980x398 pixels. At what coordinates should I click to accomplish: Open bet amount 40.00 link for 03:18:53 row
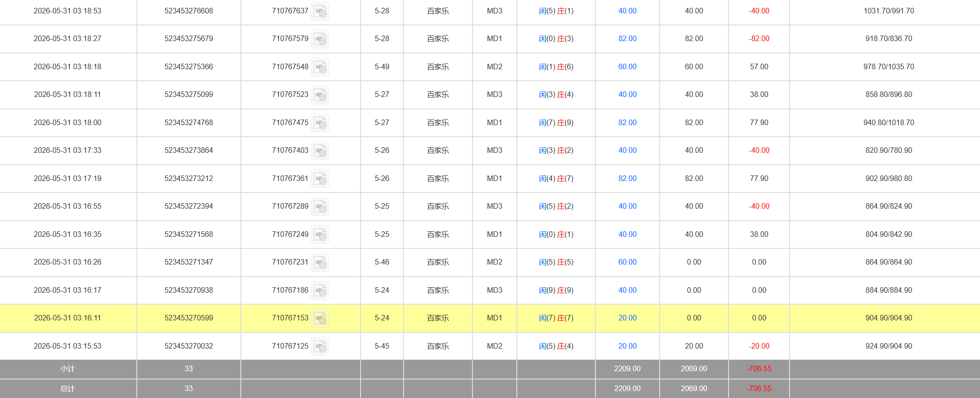tap(627, 11)
